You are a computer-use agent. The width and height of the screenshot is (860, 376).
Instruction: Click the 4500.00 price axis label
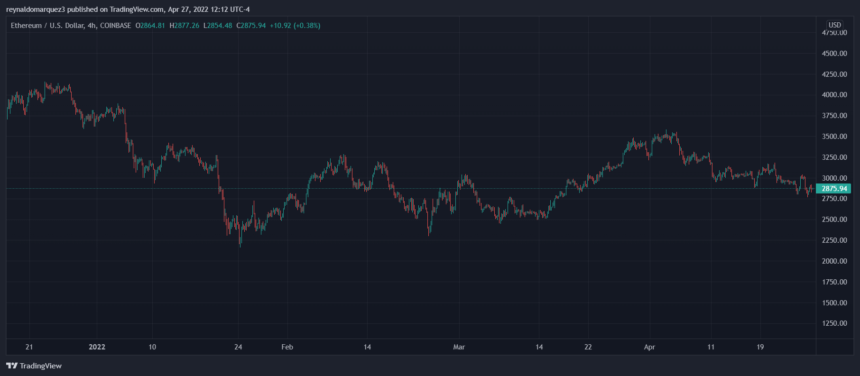pyautogui.click(x=835, y=54)
